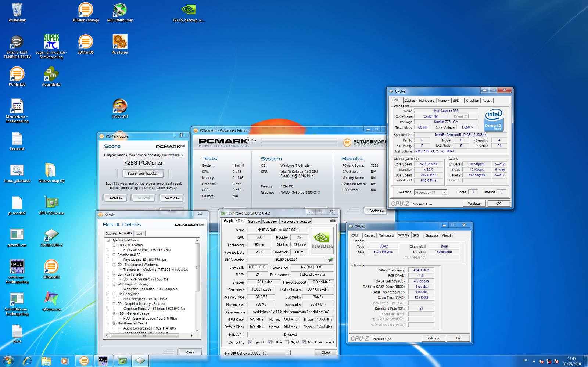
Task: Open Internet Explorer from the taskbar
Action: 27,361
